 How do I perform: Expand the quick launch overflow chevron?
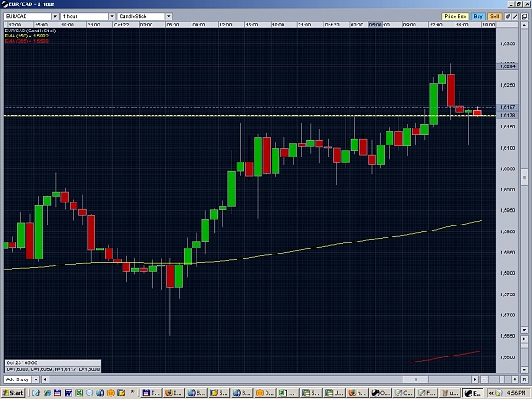click(x=133, y=392)
